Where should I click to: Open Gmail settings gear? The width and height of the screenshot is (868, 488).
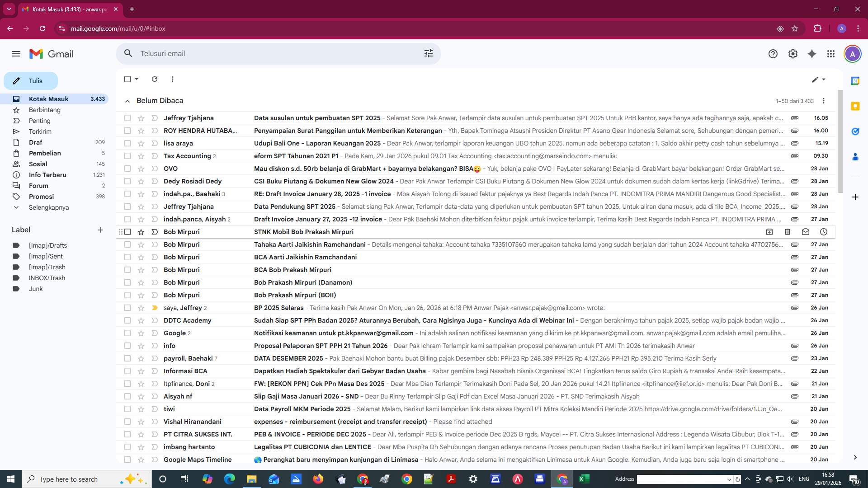click(792, 53)
